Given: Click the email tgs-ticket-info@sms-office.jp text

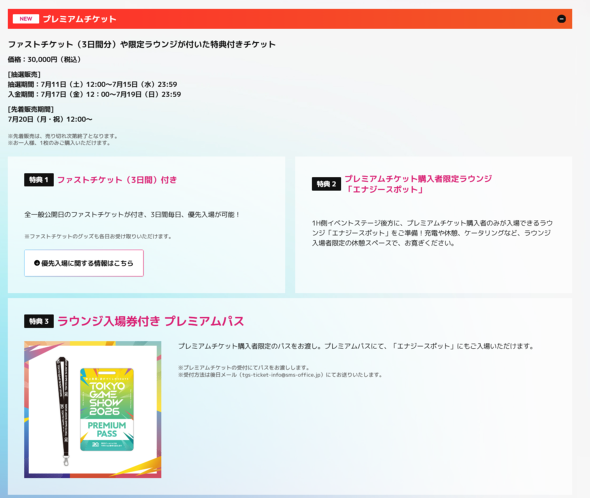Looking at the screenshot, I should [x=282, y=375].
